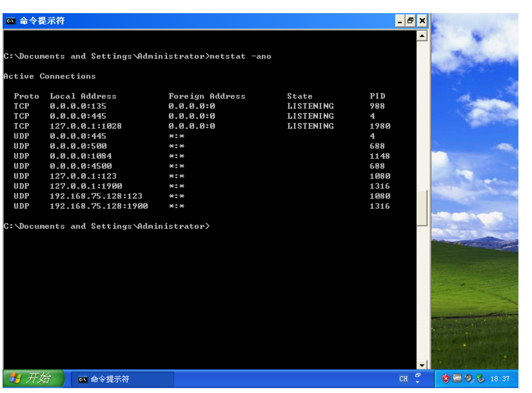Select the 命令提示符 taskbar button
Screen dimensions: 532x393
tap(122, 379)
